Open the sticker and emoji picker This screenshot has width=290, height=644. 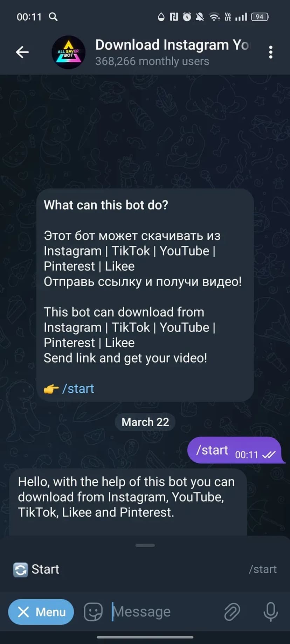click(93, 612)
